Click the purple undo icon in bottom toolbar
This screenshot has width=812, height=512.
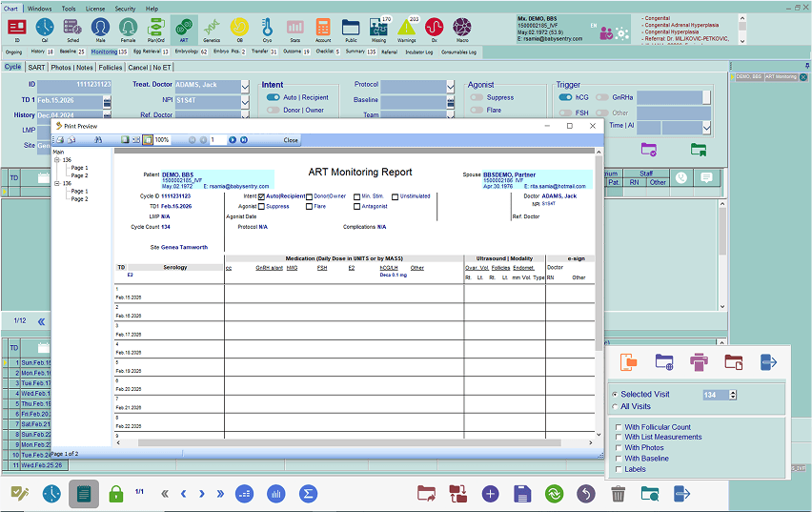coord(586,493)
